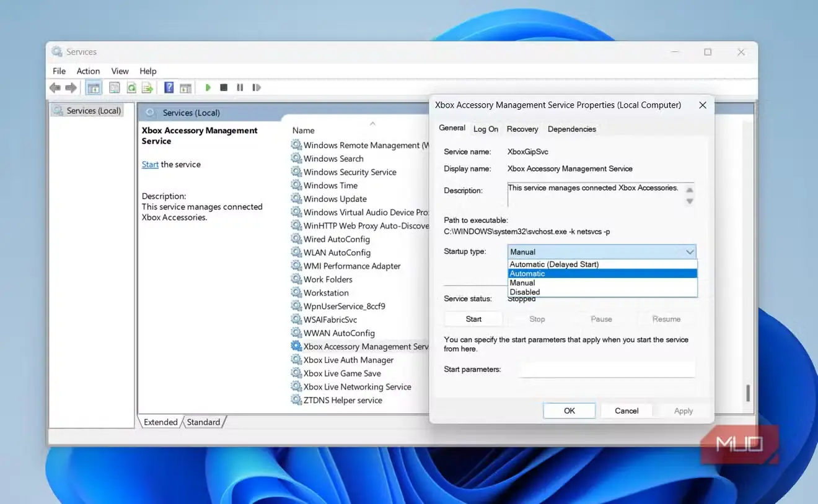818x504 pixels.
Task: Open Properties from the Services toolbar icon
Action: point(115,88)
